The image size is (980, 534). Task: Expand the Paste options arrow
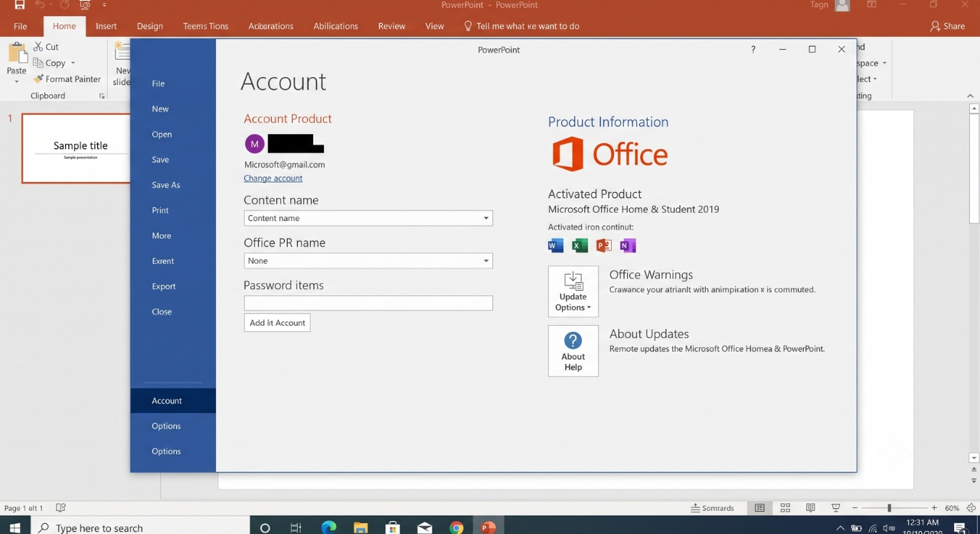click(x=17, y=81)
